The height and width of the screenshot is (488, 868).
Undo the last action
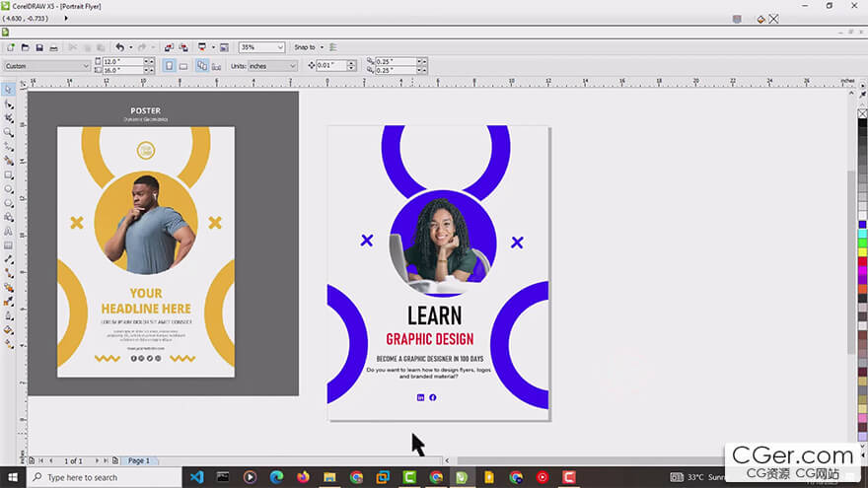(x=119, y=47)
